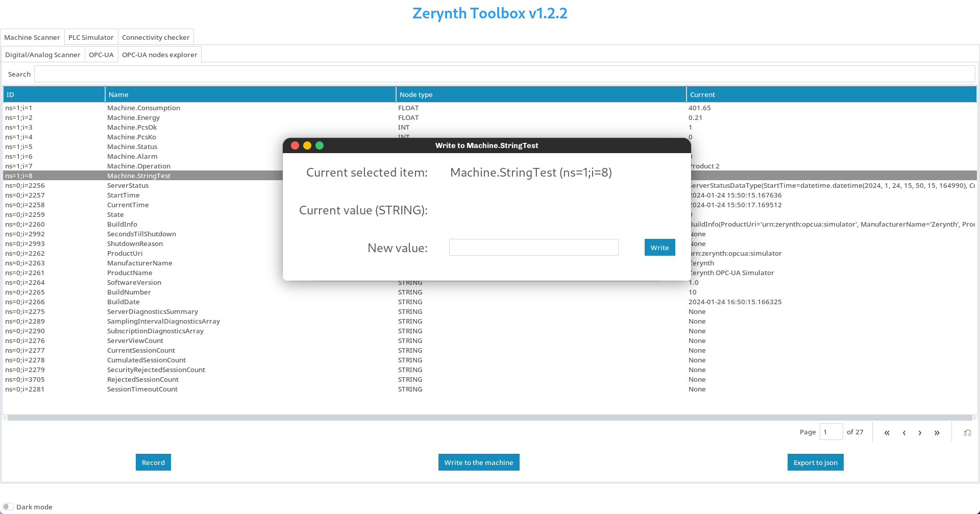Viewport: 980px width, 514px height.
Task: Go to the first page of results
Action: tap(887, 432)
